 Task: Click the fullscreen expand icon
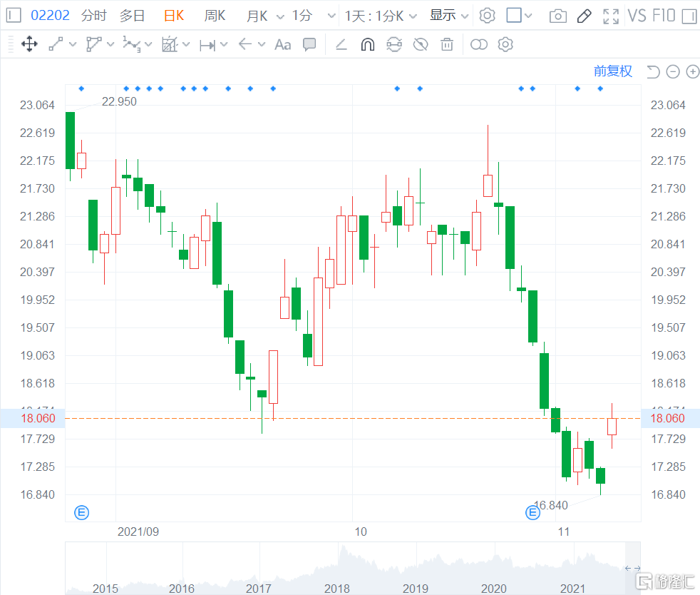coord(610,16)
